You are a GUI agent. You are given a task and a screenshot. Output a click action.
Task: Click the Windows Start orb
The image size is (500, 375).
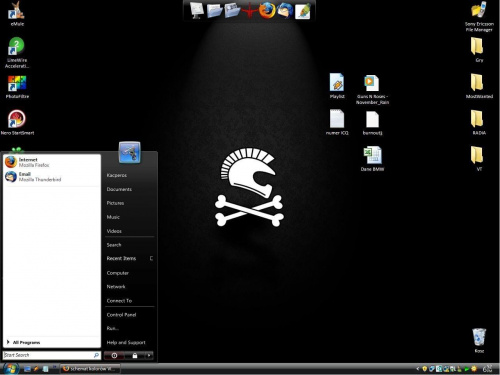point(10,368)
